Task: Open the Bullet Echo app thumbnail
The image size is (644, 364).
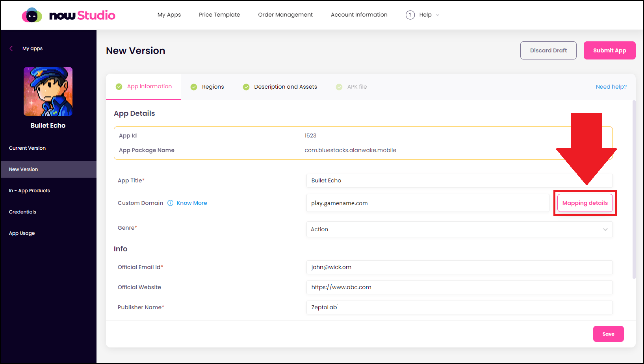Action: coord(48,91)
